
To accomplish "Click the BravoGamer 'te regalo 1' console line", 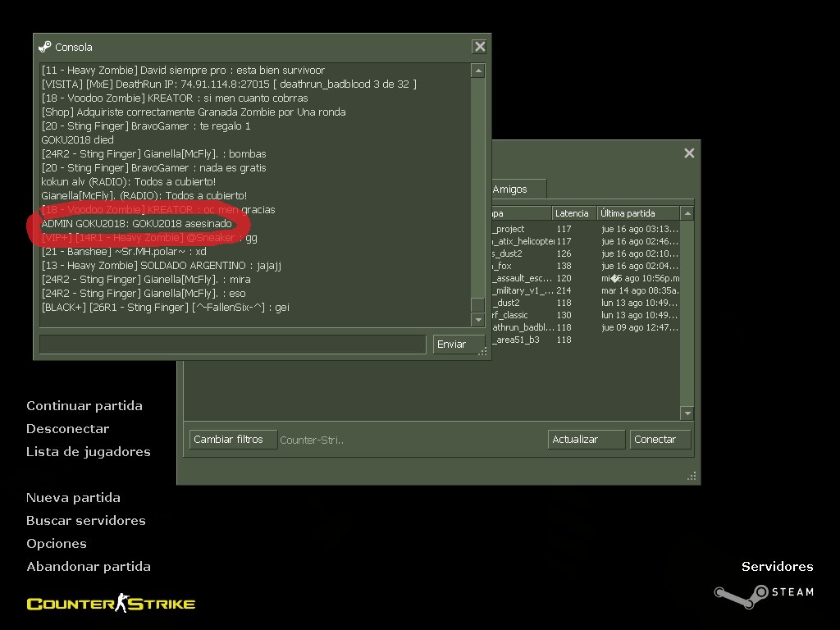I will click(146, 126).
